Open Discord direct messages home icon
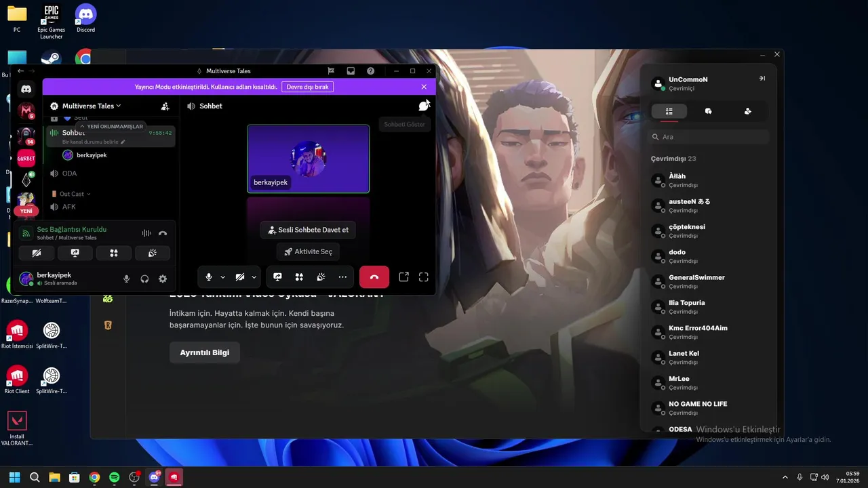 (x=26, y=89)
